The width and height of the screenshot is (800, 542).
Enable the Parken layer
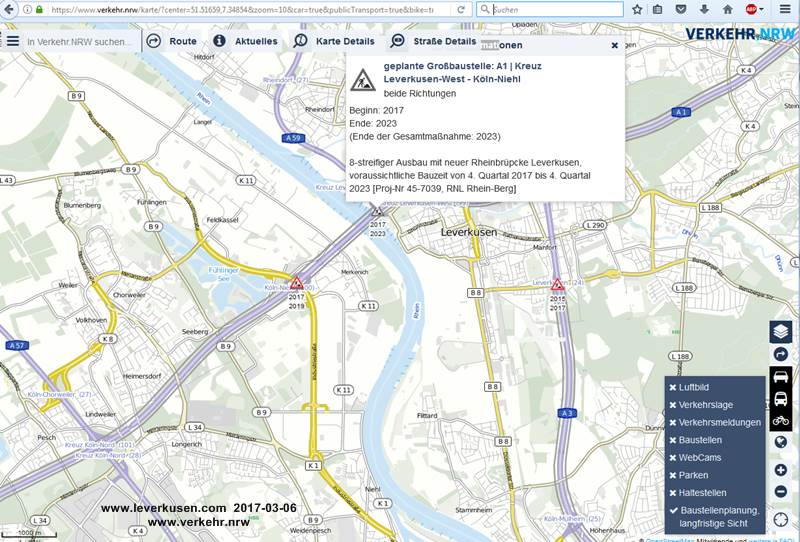tap(688, 475)
